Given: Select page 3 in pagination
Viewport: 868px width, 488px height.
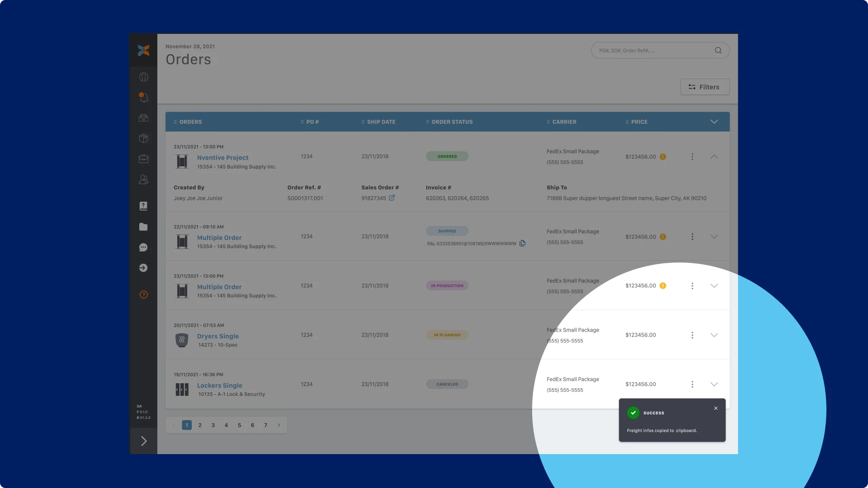Looking at the screenshot, I should click(x=213, y=425).
